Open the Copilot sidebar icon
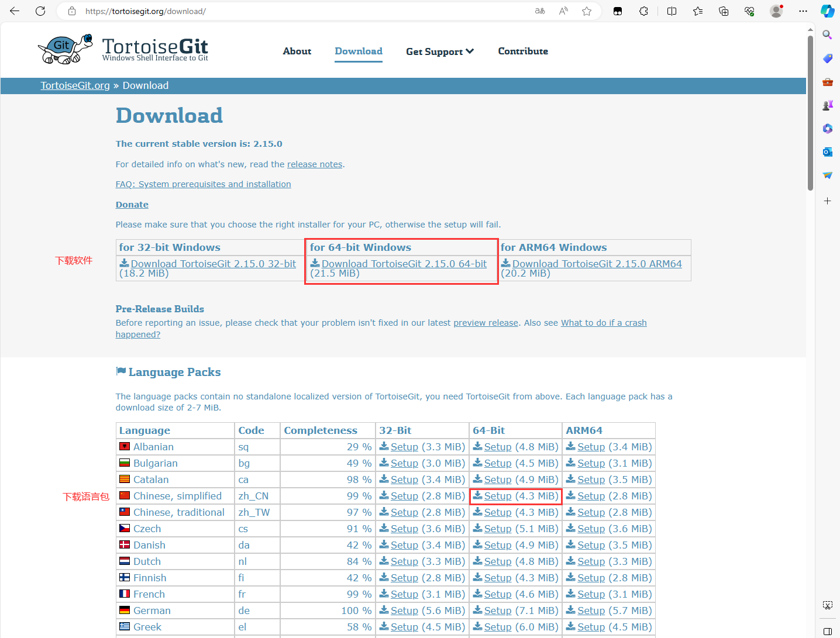This screenshot has height=638, width=840. pos(827,11)
